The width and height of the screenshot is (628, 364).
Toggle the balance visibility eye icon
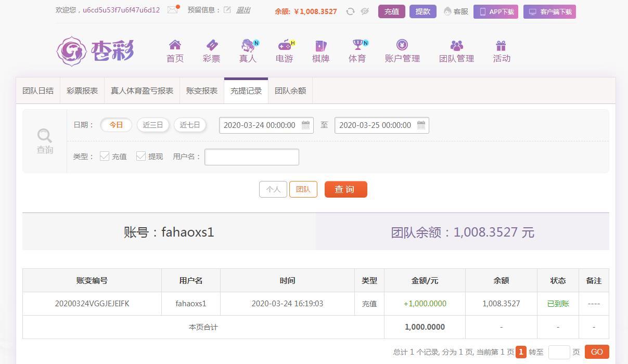[365, 11]
